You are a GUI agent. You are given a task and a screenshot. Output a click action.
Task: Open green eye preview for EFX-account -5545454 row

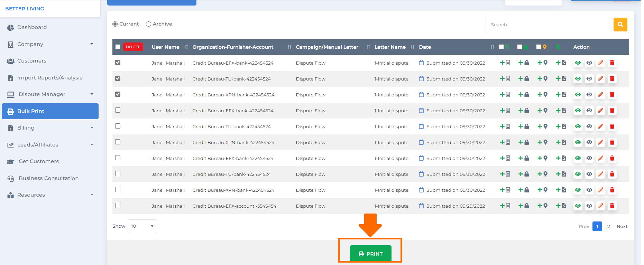pos(578,206)
